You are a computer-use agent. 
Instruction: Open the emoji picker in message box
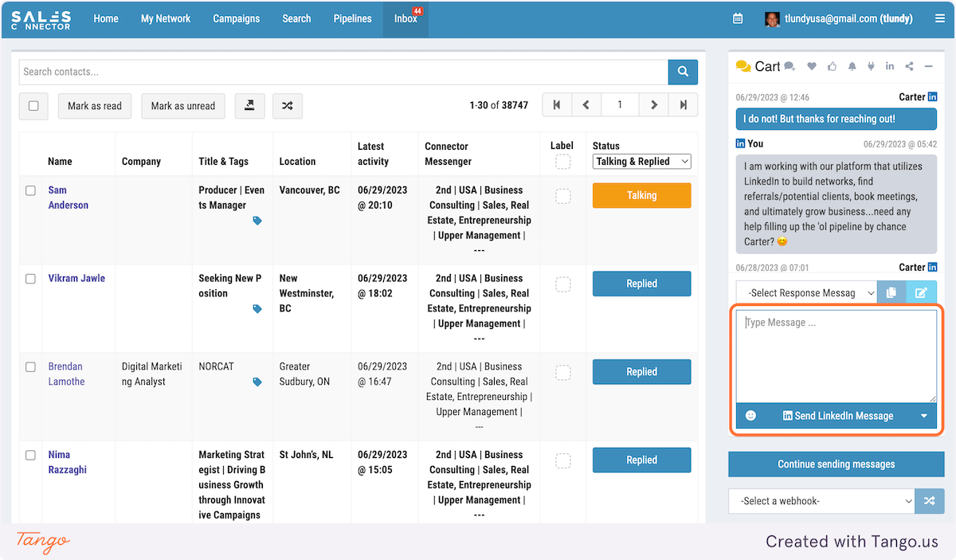pos(750,416)
